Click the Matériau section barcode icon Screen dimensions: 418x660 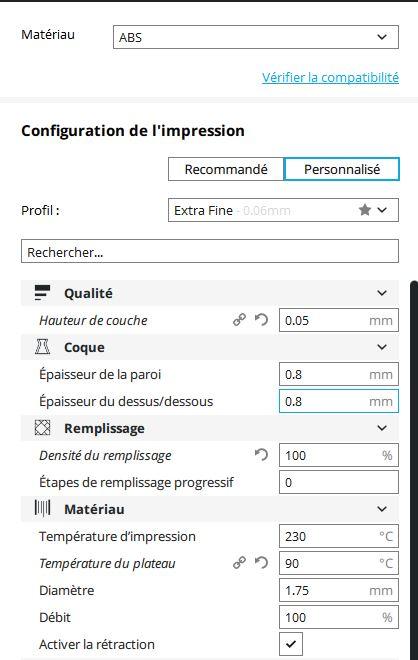42,508
